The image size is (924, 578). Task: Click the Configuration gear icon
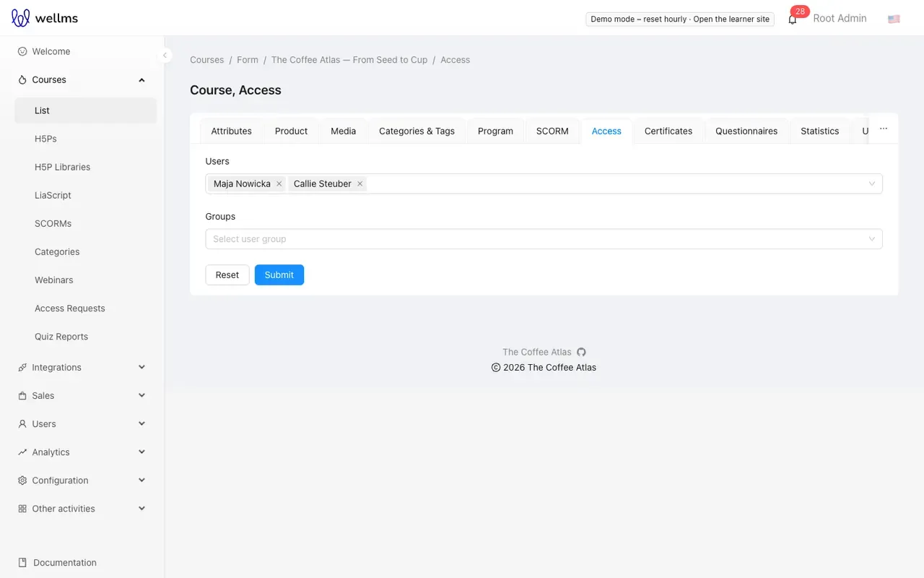point(22,480)
